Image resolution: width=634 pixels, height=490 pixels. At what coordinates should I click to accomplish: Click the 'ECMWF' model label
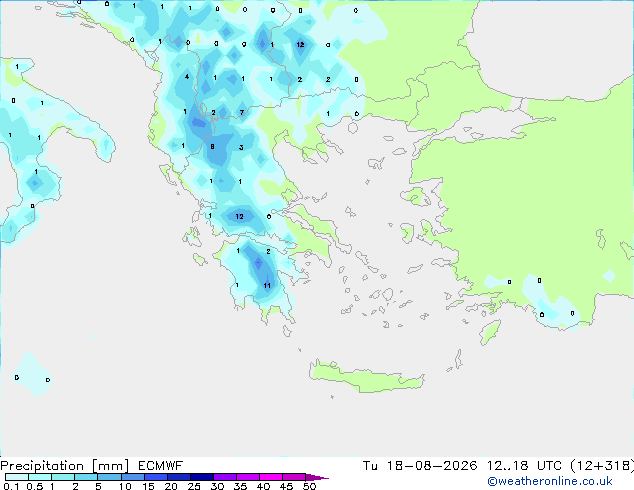pyautogui.click(x=161, y=466)
